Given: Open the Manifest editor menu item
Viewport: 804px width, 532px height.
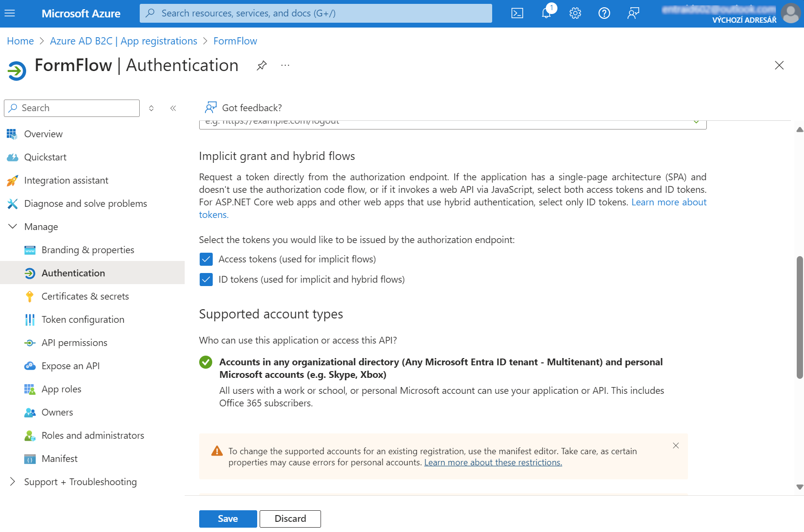Looking at the screenshot, I should (59, 459).
